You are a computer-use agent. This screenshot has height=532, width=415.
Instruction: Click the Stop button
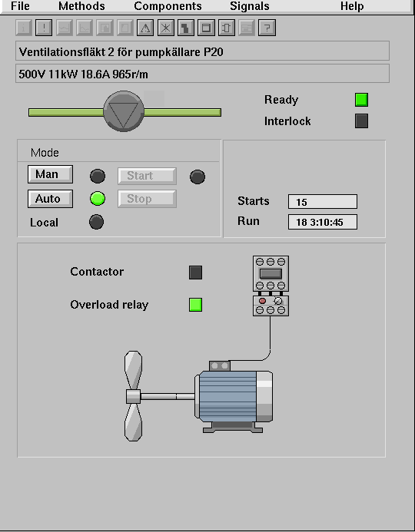point(147,199)
